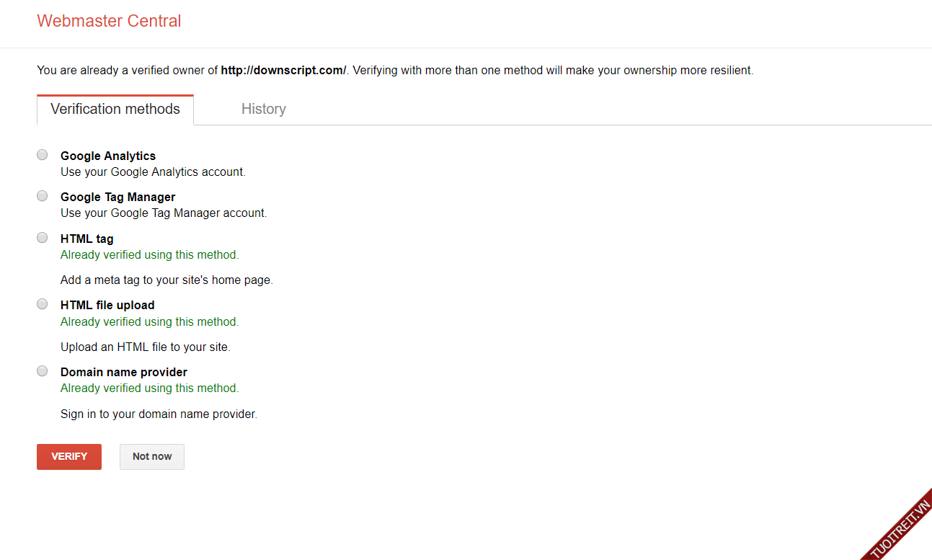Image resolution: width=932 pixels, height=560 pixels.
Task: Select the Google Tag Manager radio button
Action: pos(43,196)
